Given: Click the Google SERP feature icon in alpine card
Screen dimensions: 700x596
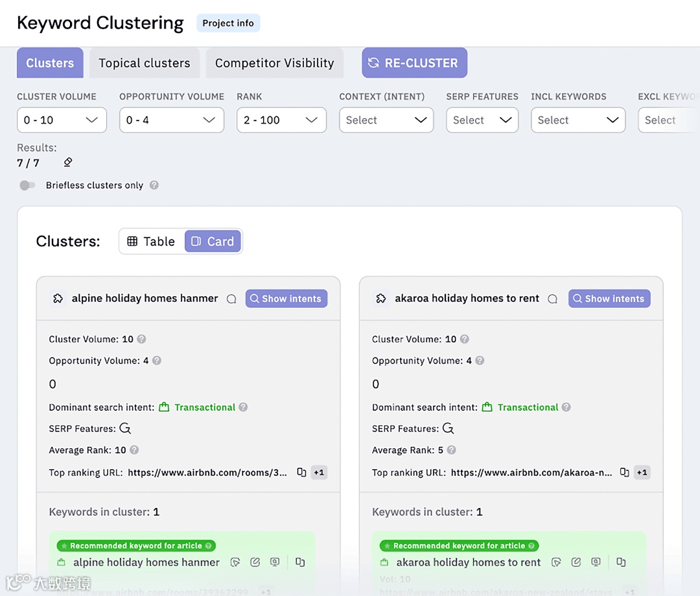Looking at the screenshot, I should [x=125, y=428].
